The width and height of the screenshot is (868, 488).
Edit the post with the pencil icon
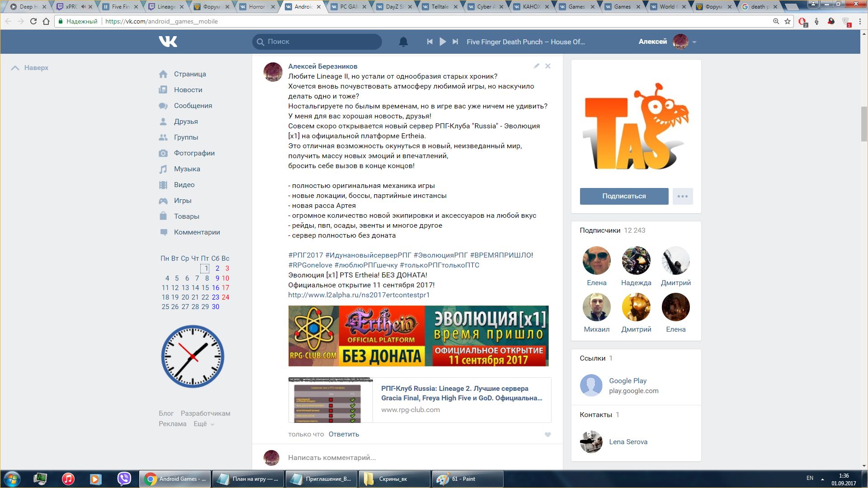click(x=536, y=66)
